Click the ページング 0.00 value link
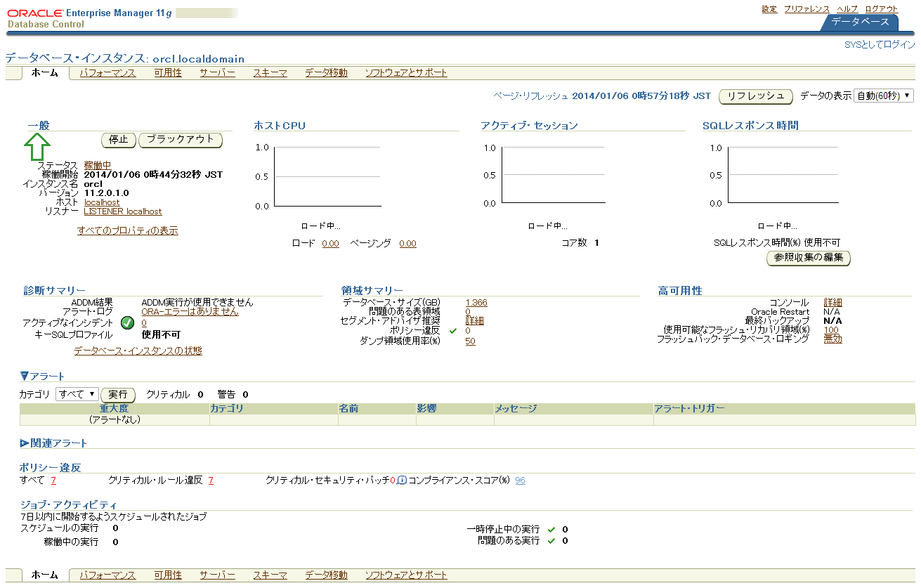Screen dimensions: 921x588 point(407,244)
